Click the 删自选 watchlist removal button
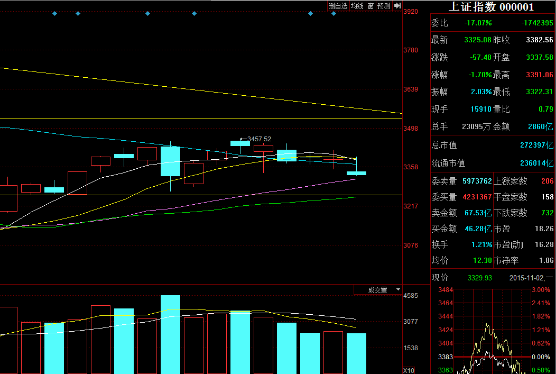The height and width of the screenshot is (374, 556). (338, 6)
